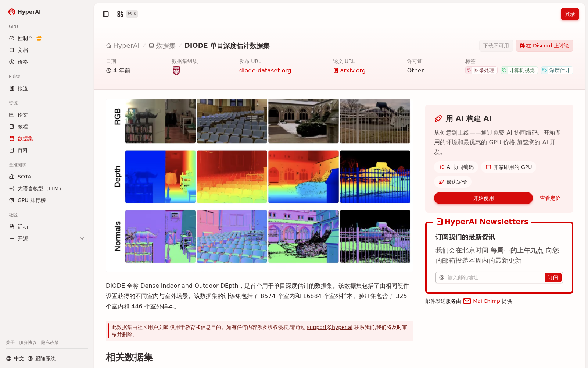The image size is (588, 368).
Task: Click the 价格 pricing coin icon
Action: [12, 62]
